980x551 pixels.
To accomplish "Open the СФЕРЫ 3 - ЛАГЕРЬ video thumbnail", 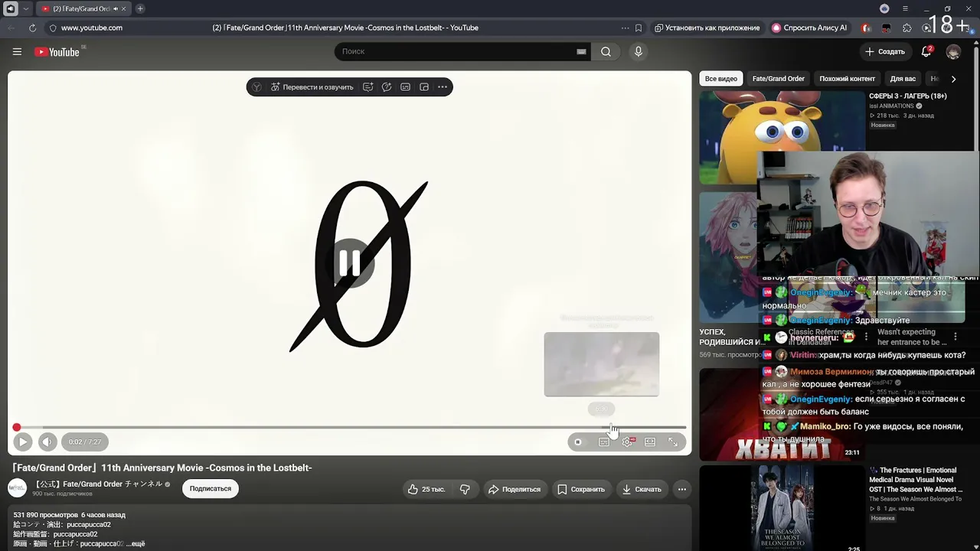I will 782,138.
